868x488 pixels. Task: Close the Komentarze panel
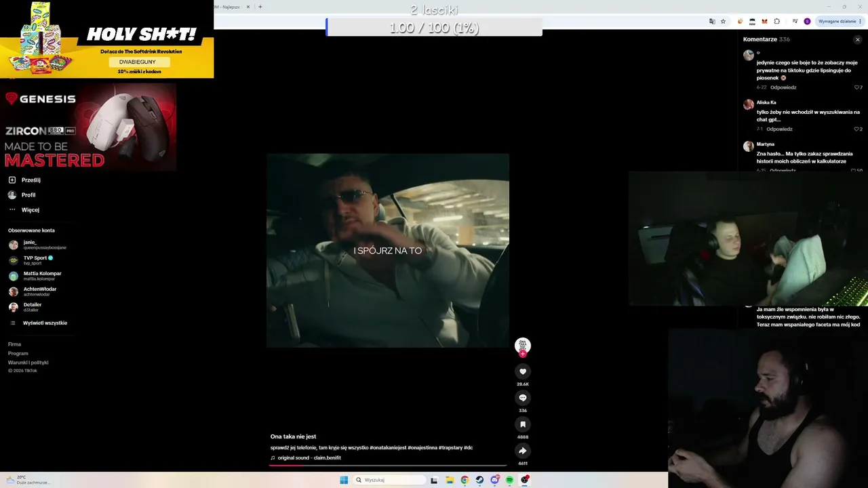857,40
